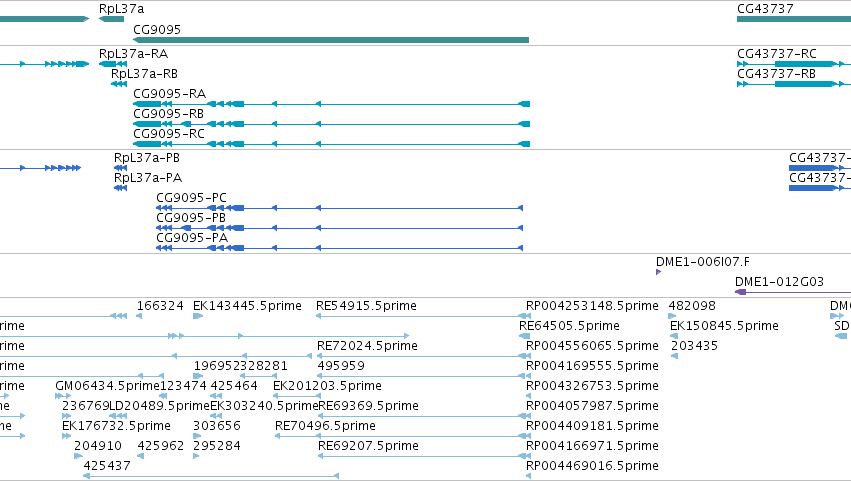Image resolution: width=851 pixels, height=481 pixels.
Task: Click the CG43737-RC transcript label
Action: click(x=777, y=54)
